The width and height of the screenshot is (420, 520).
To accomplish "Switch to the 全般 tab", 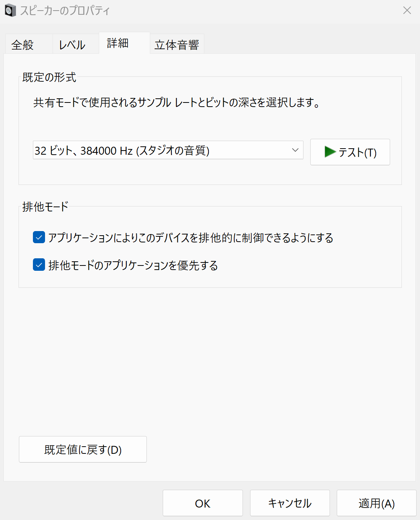I will (x=23, y=44).
